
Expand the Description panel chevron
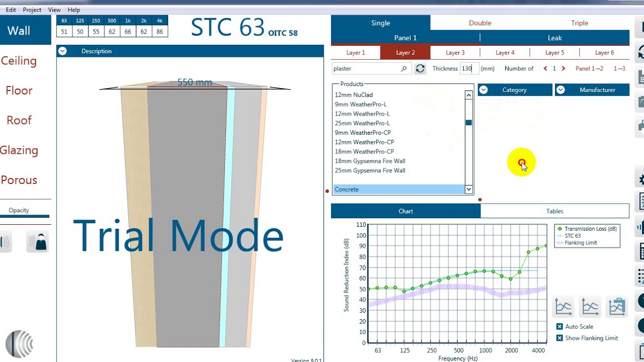[x=62, y=51]
